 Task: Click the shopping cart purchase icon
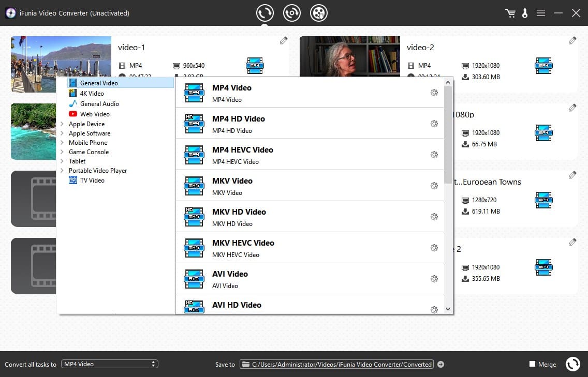tap(510, 13)
